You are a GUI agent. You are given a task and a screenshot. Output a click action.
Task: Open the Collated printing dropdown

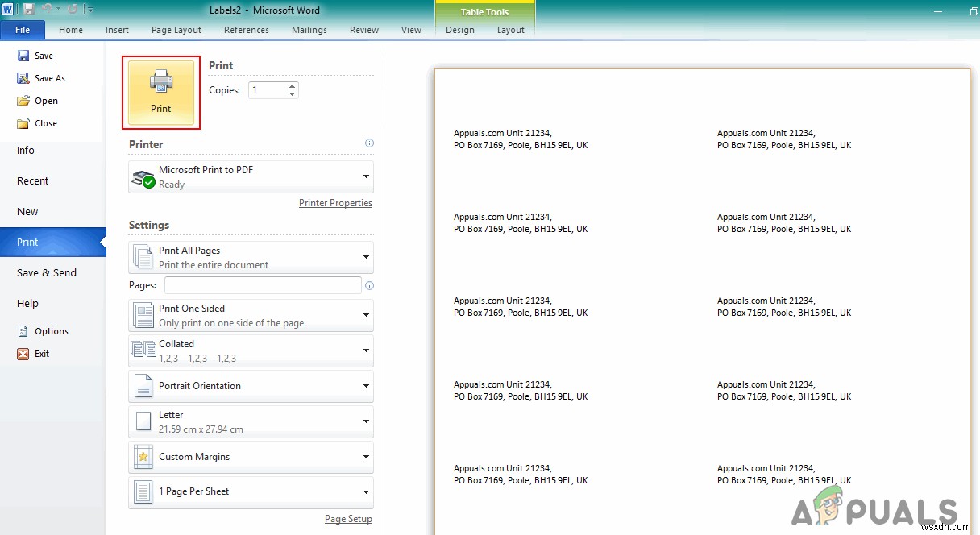[x=363, y=350]
